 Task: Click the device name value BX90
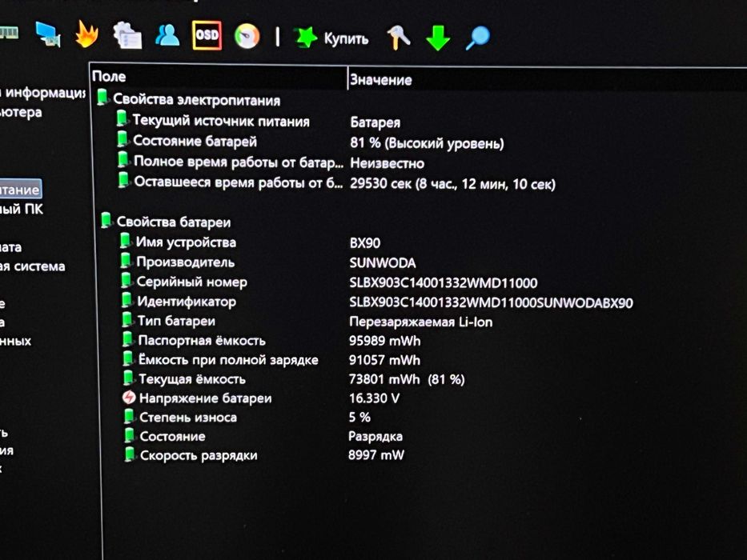click(365, 243)
